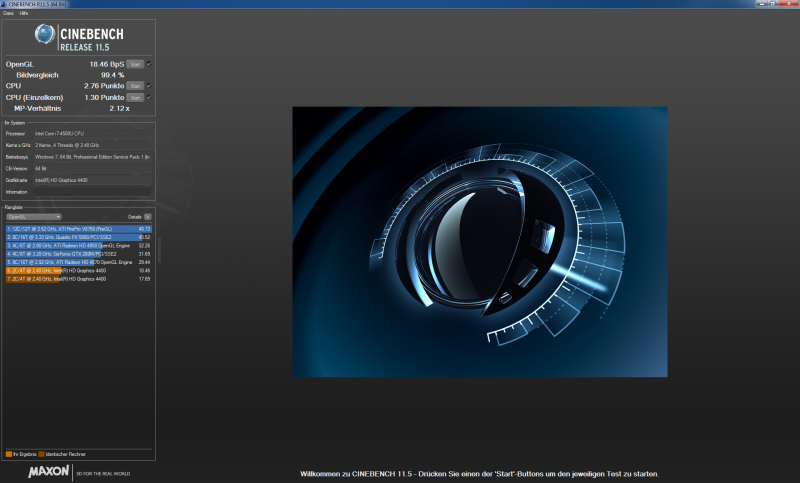Click the Ihr Ergebnis orange legend swatch

pos(9,454)
